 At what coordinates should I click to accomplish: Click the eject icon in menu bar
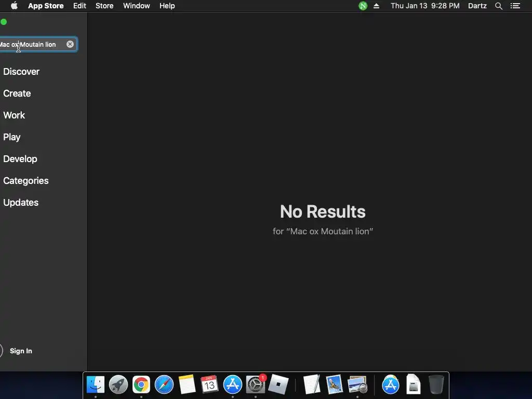(376, 6)
